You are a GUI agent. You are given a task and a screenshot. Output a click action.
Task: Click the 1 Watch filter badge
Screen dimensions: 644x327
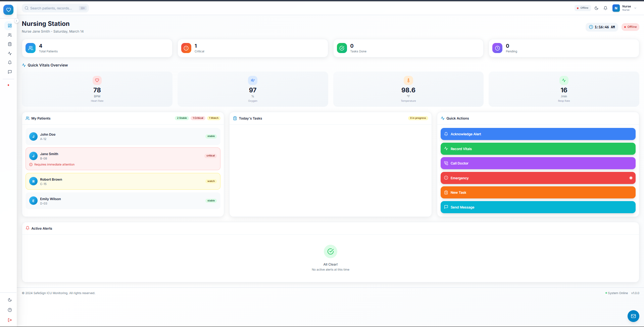tap(214, 118)
